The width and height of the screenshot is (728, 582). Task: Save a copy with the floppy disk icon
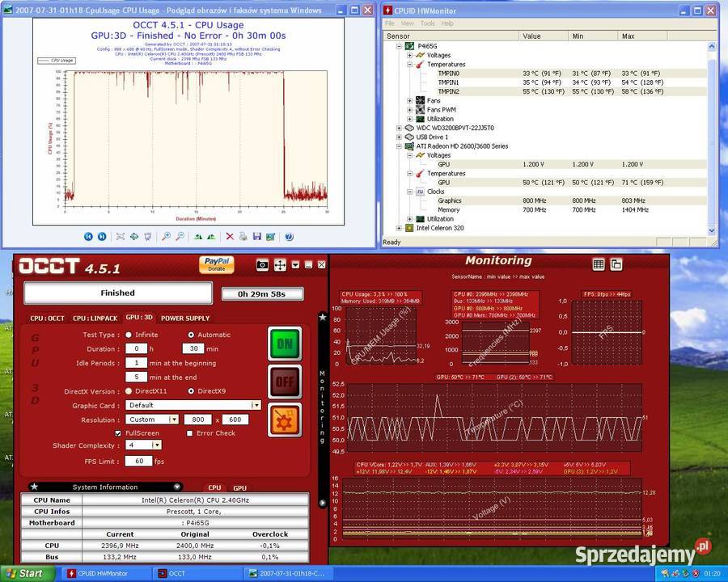(x=256, y=237)
